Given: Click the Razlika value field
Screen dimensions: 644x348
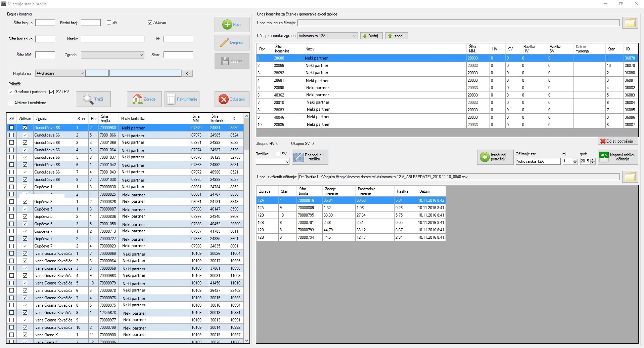Looking at the screenshot, I should [x=272, y=161].
